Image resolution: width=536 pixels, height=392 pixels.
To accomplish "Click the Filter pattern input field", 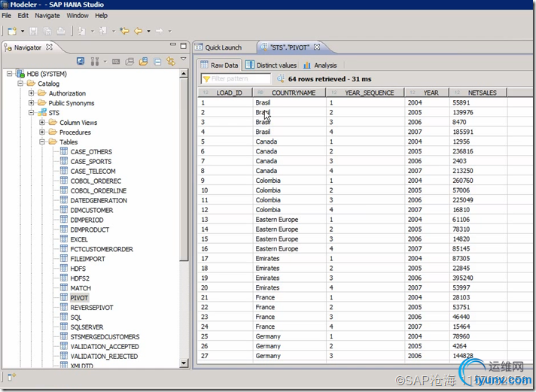I will click(236, 79).
